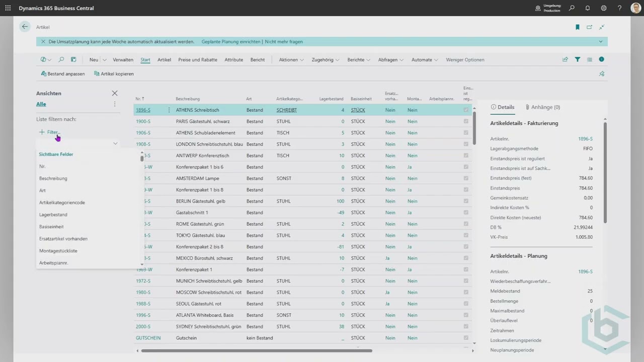Toggle checkbox in ATLANTA Whiteboard row
644x362 pixels.
pos(466,315)
